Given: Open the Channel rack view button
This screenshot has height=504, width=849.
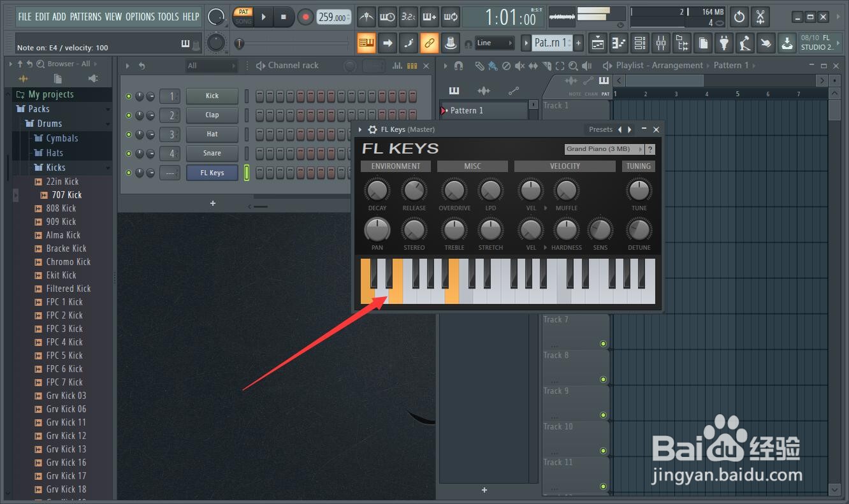Looking at the screenshot, I should click(640, 43).
